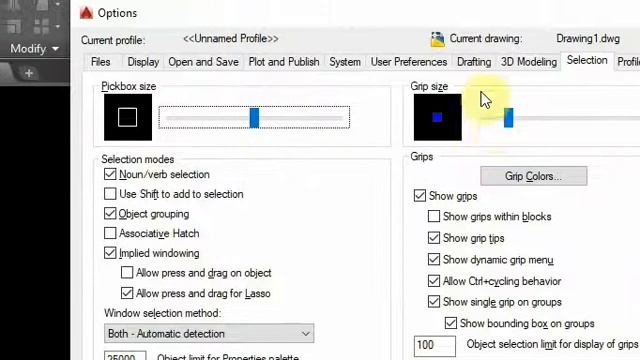This screenshot has height=360, width=640.
Task: Open the User Preferences tab
Action: 409,62
